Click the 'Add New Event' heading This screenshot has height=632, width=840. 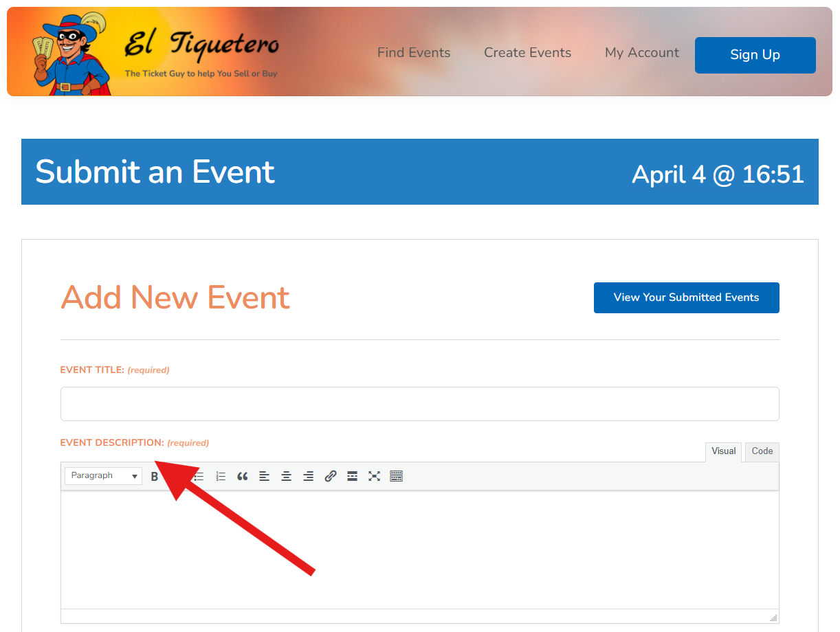tap(175, 297)
